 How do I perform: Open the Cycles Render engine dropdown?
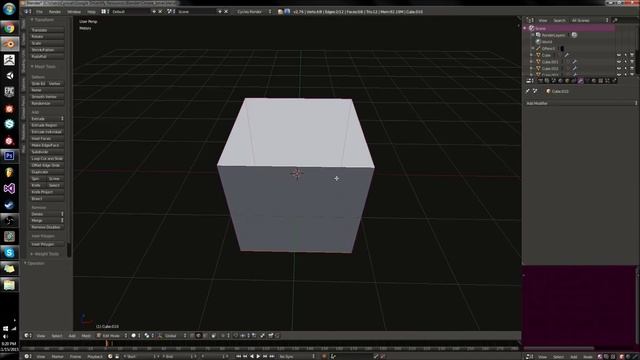coord(253,11)
